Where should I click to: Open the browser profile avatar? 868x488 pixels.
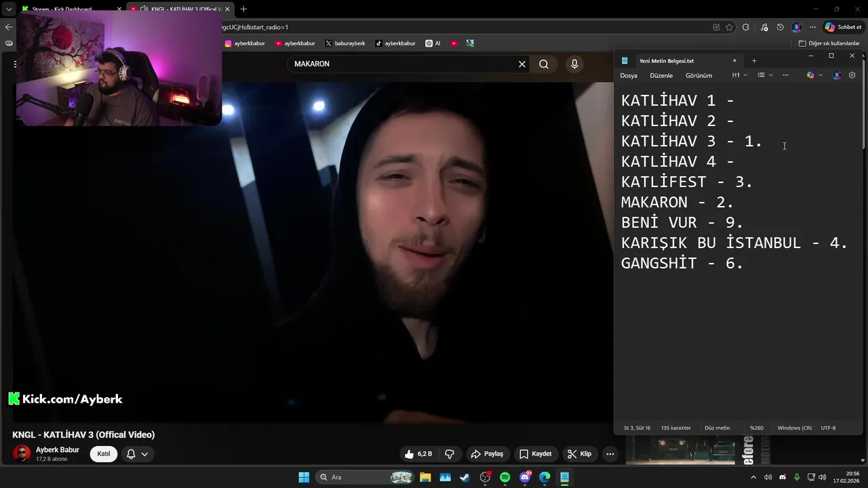(797, 27)
